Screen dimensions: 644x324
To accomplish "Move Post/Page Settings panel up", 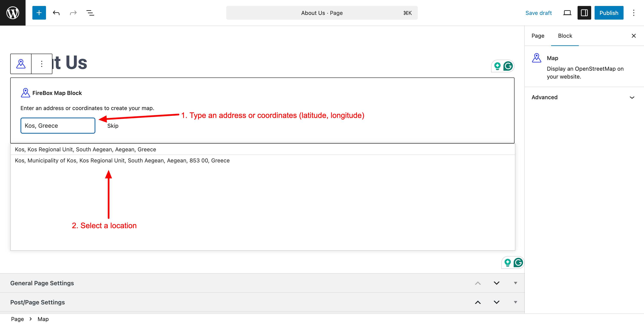I will click(478, 302).
